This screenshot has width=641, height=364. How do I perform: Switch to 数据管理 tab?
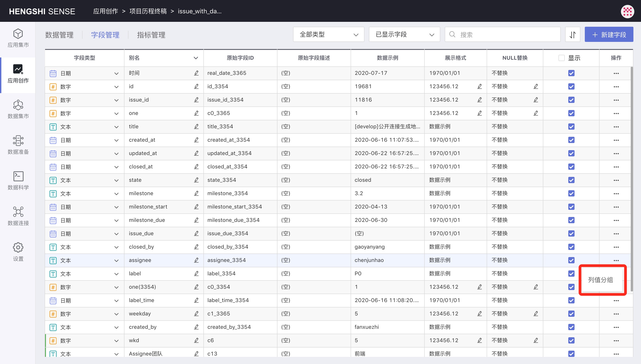pos(59,35)
